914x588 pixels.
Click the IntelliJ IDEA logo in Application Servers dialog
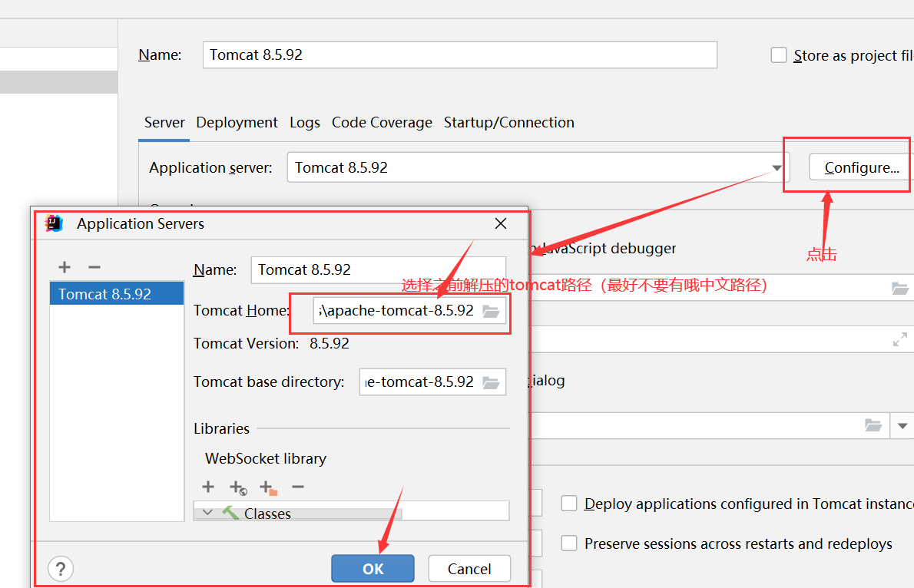click(54, 223)
